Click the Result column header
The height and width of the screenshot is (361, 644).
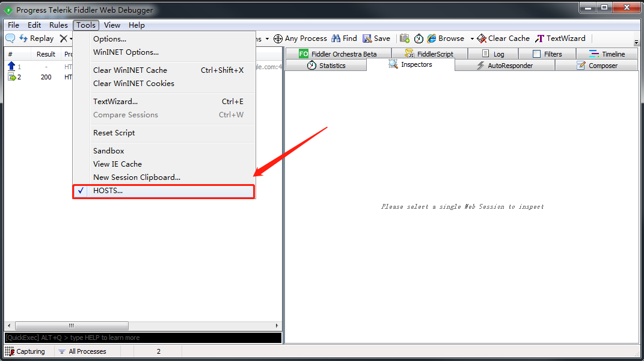tap(46, 54)
